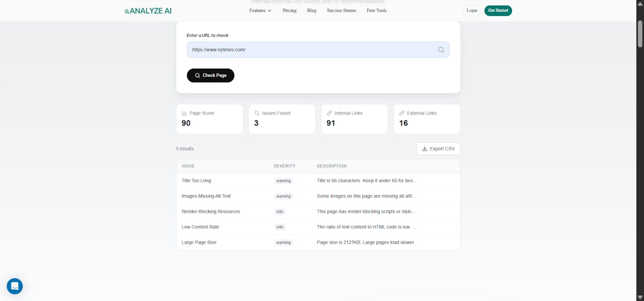Click the description 'This page has render-blocking'
Image resolution: width=644 pixels, height=301 pixels.
pos(366,212)
